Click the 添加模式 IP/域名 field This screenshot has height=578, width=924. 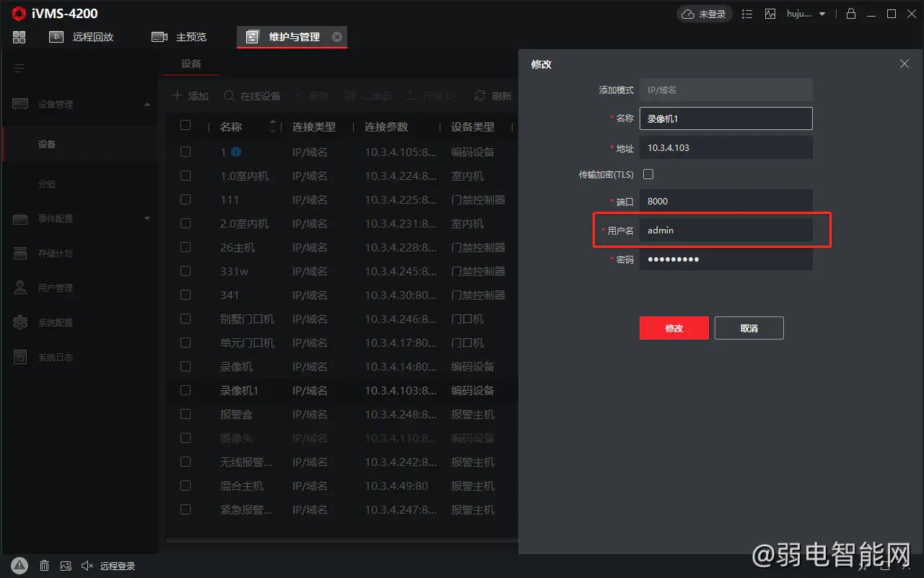(x=726, y=90)
